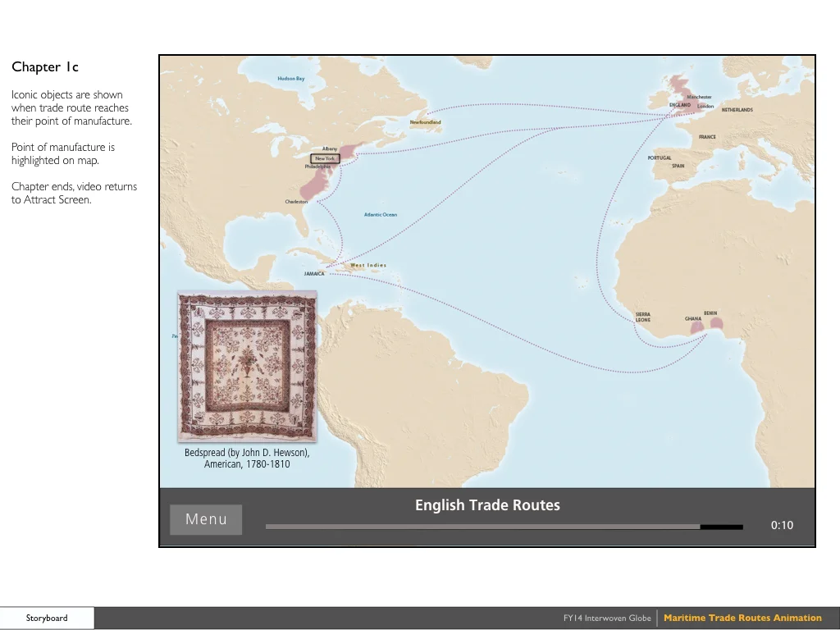Open the Bedspread by John D. Hewson thumbnail
Screen dimensions: 840x630
click(x=247, y=365)
